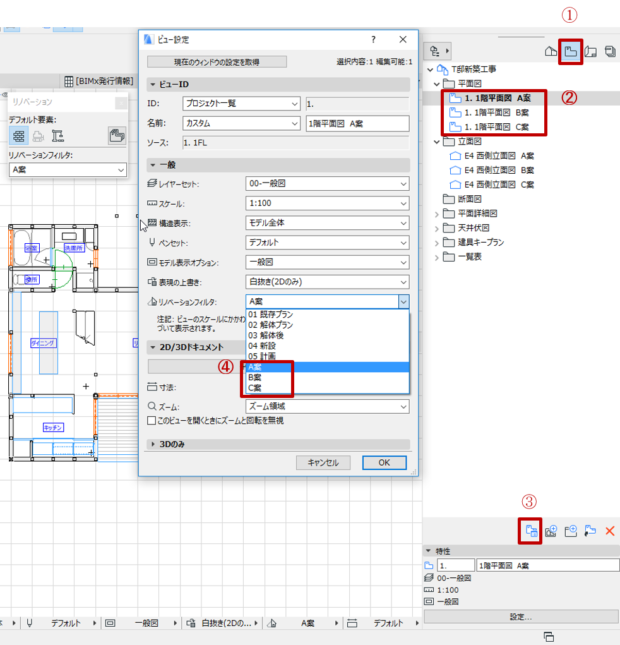Viewport: 620px width, 645px height.
Task: Open the scale dropdown 1:100
Action: (327, 203)
